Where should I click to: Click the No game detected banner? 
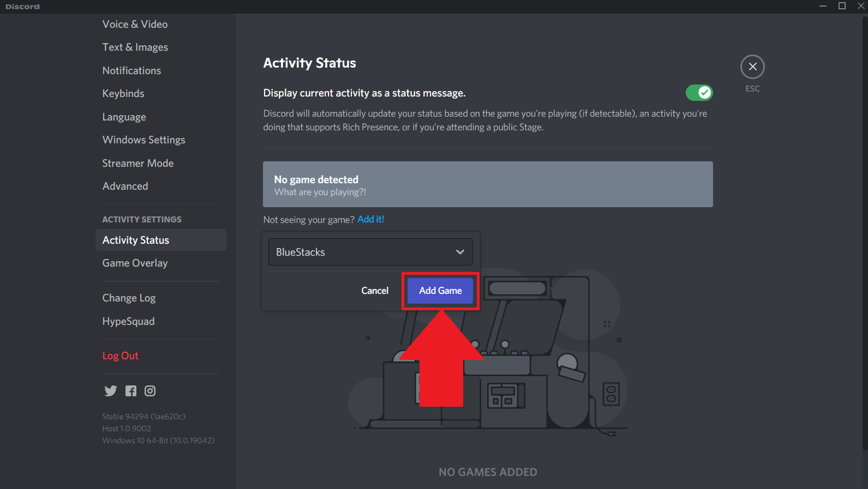pos(488,184)
